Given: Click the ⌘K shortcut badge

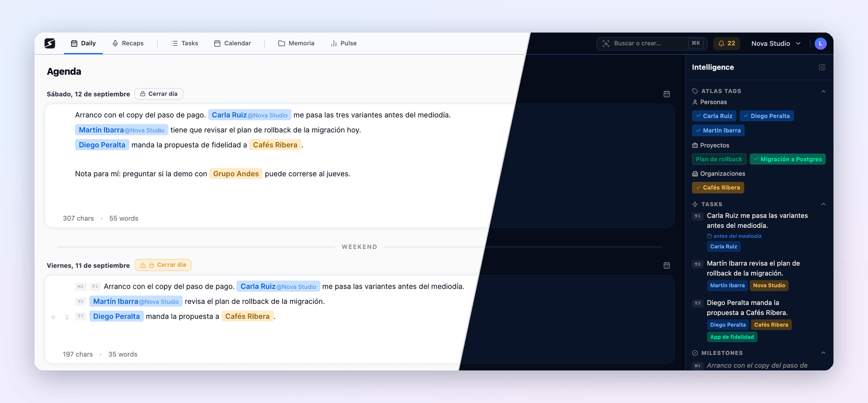Looking at the screenshot, I should pyautogui.click(x=696, y=43).
